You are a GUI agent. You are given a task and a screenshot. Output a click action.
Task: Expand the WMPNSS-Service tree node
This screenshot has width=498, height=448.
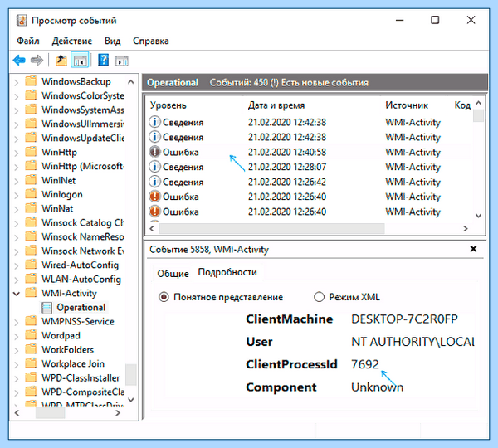17,322
